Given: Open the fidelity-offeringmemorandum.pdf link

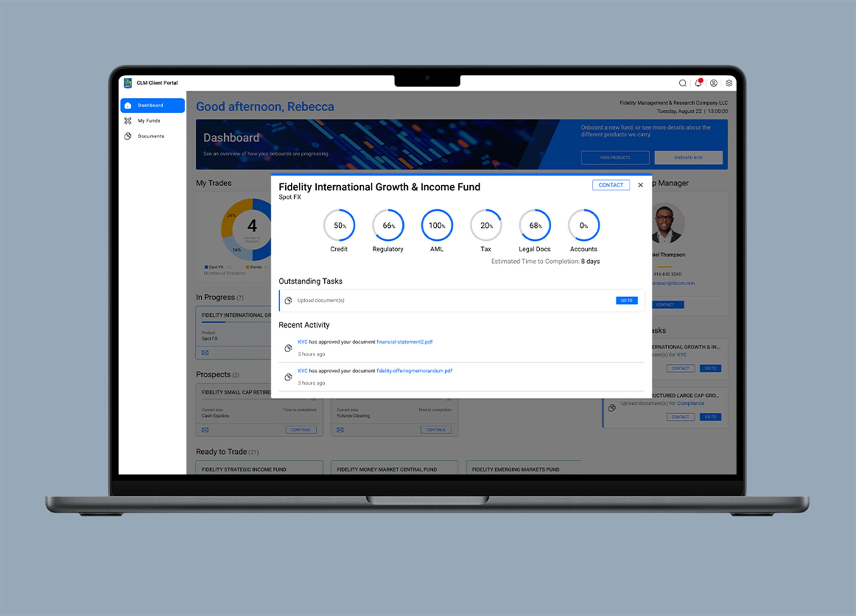Looking at the screenshot, I should point(414,371).
